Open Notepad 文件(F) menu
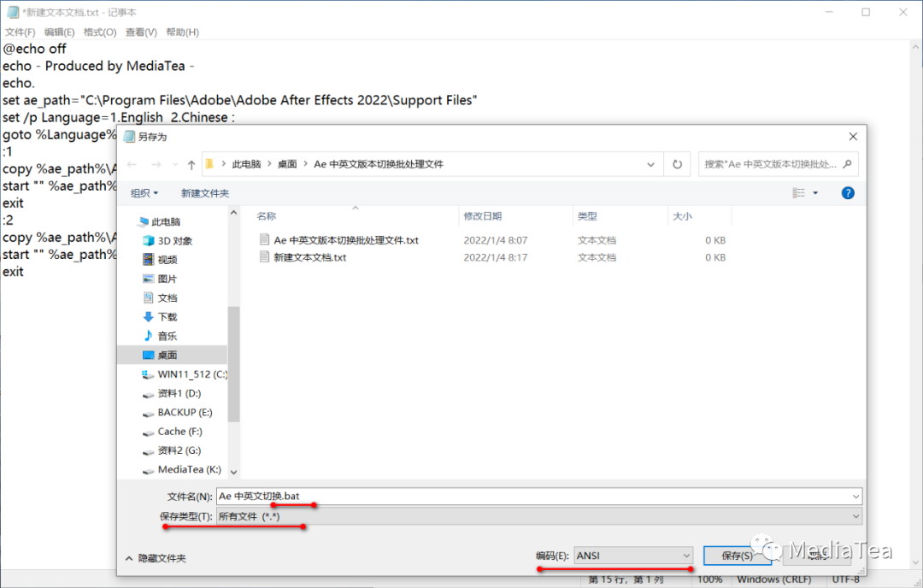The height and width of the screenshot is (588, 923). pos(20,32)
